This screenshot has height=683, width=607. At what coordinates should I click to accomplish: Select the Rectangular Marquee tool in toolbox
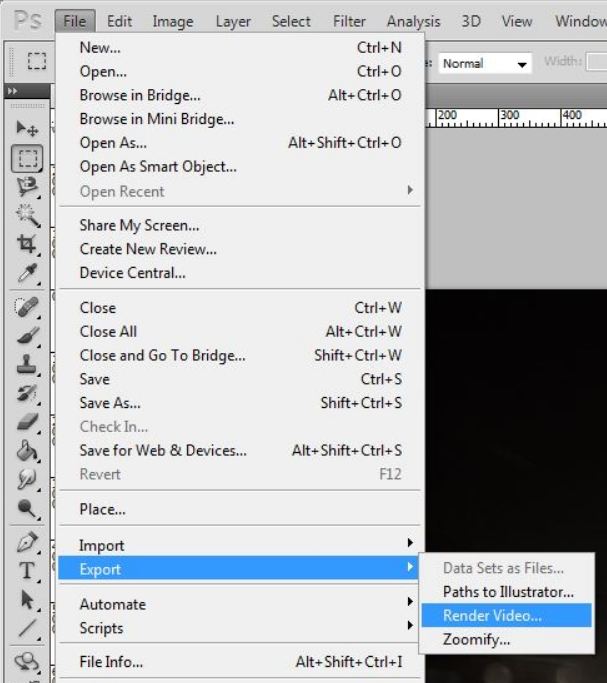(x=27, y=158)
